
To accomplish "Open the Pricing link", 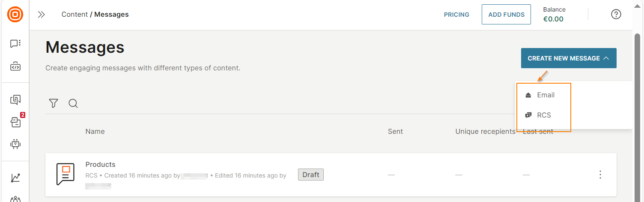I will click(x=456, y=15).
